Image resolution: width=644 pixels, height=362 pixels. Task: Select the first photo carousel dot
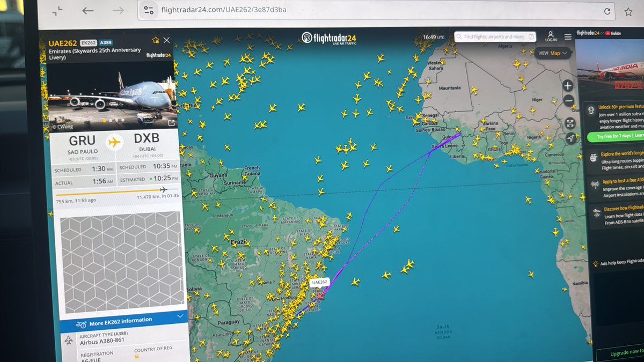(x=105, y=121)
